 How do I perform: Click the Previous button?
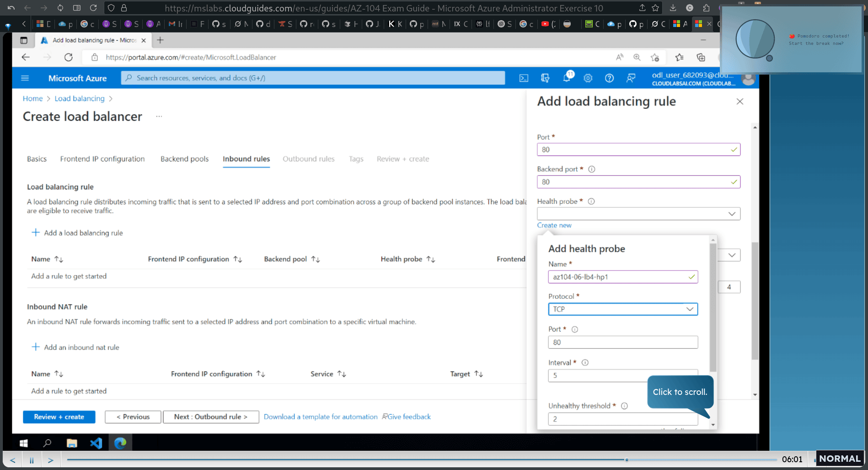[x=133, y=417]
